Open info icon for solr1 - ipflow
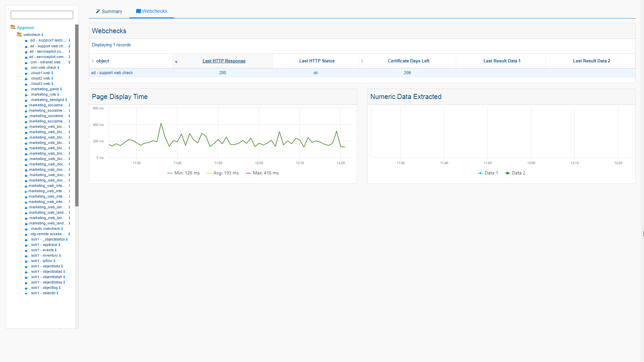This screenshot has width=644, height=362. [54, 261]
